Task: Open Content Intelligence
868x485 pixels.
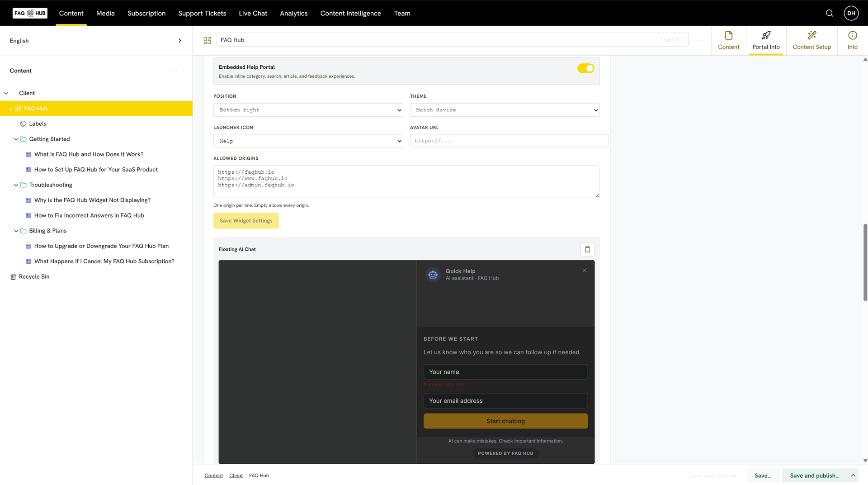Action: [350, 14]
